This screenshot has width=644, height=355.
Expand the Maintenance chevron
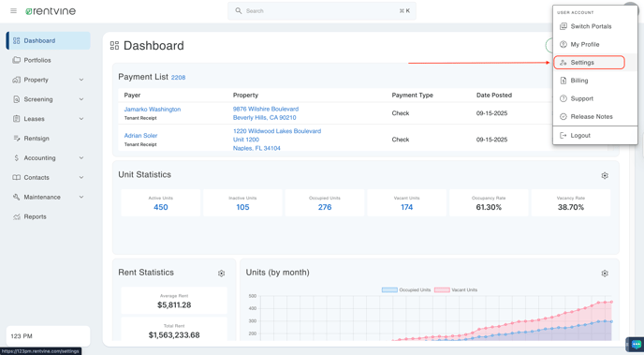click(81, 197)
